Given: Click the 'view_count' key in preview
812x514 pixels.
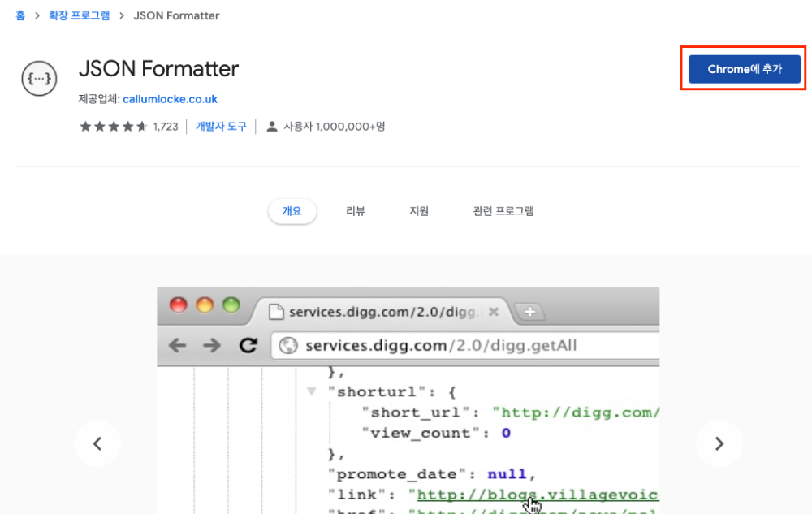Looking at the screenshot, I should click(425, 434).
